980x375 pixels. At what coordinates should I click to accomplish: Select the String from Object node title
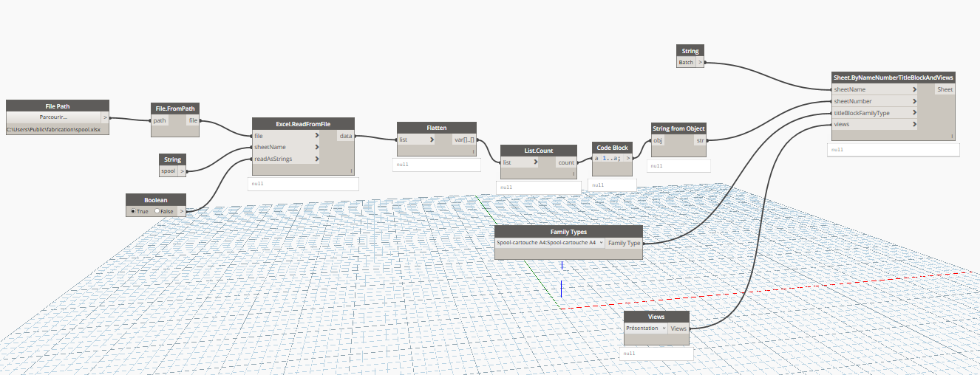678,128
